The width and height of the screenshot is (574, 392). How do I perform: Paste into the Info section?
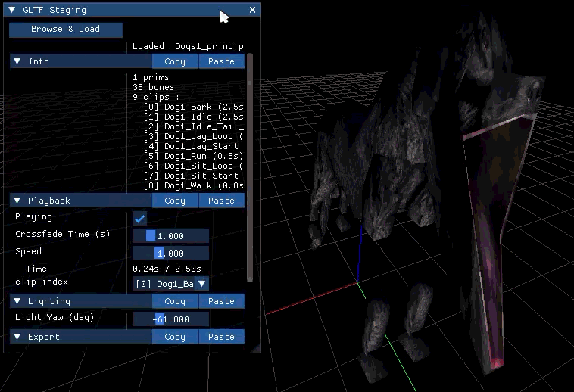221,61
